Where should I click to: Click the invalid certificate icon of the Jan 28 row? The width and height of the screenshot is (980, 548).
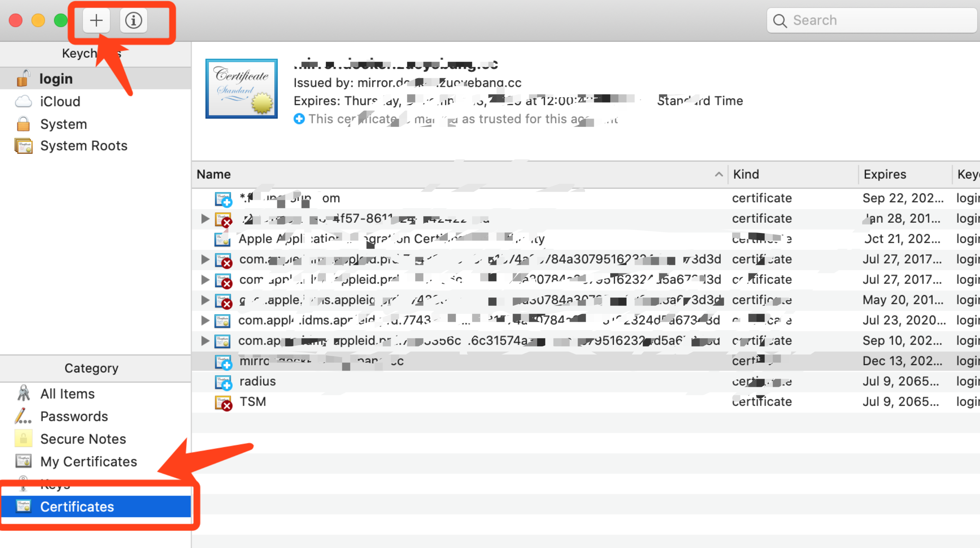(223, 220)
